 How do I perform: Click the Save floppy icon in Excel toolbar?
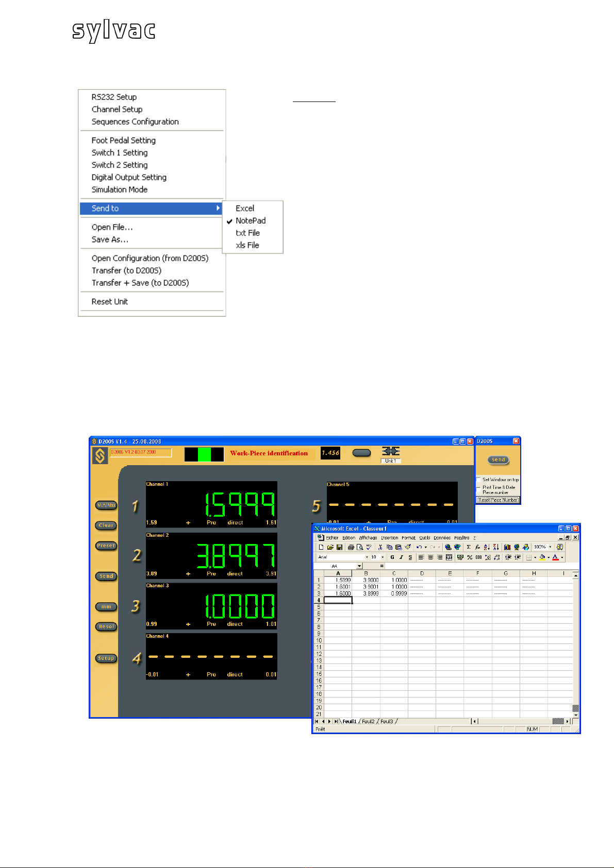pyautogui.click(x=339, y=547)
